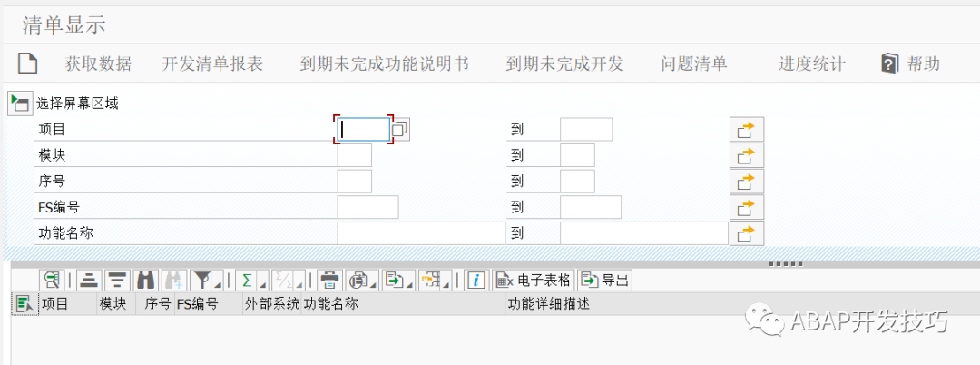980x365 pixels.
Task: Focus the 模块 to-value input field
Action: tap(577, 155)
